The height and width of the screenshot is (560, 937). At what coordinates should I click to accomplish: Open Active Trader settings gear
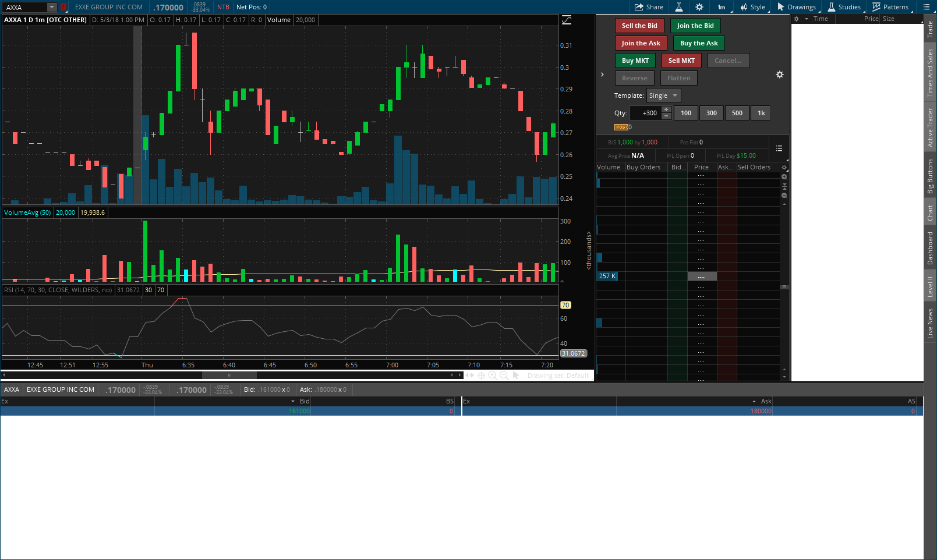tap(780, 75)
